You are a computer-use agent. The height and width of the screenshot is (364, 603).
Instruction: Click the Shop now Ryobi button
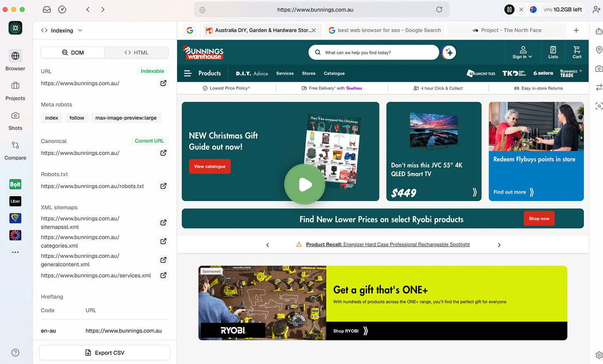[x=539, y=218]
